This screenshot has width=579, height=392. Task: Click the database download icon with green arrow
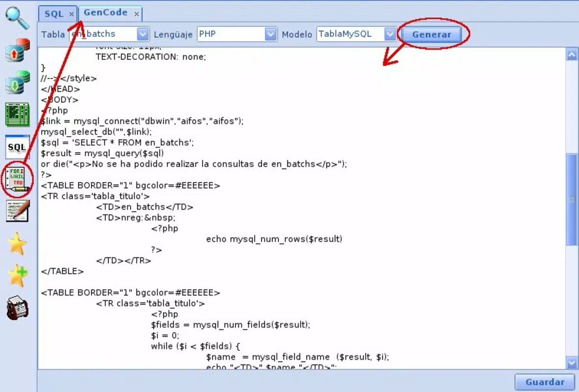[17, 82]
